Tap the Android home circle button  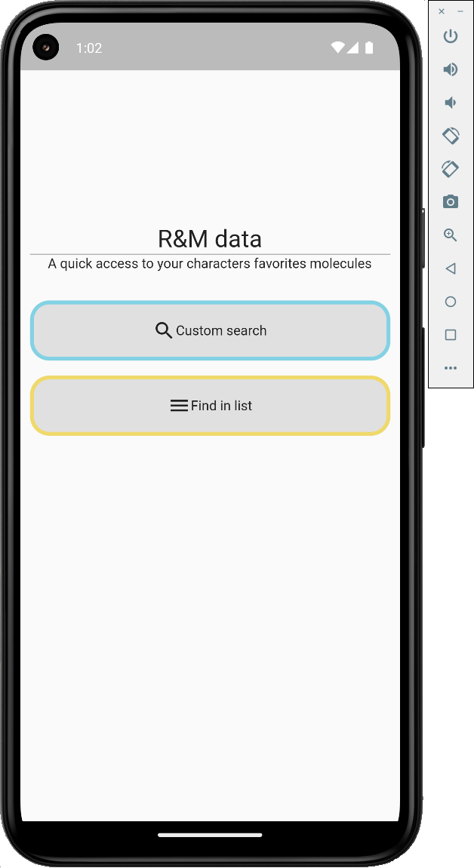point(451,302)
